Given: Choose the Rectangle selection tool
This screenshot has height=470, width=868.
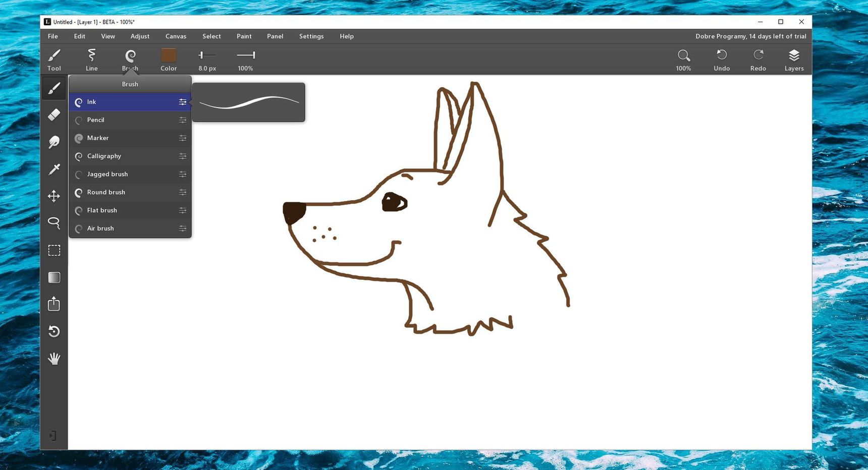Looking at the screenshot, I should (54, 251).
